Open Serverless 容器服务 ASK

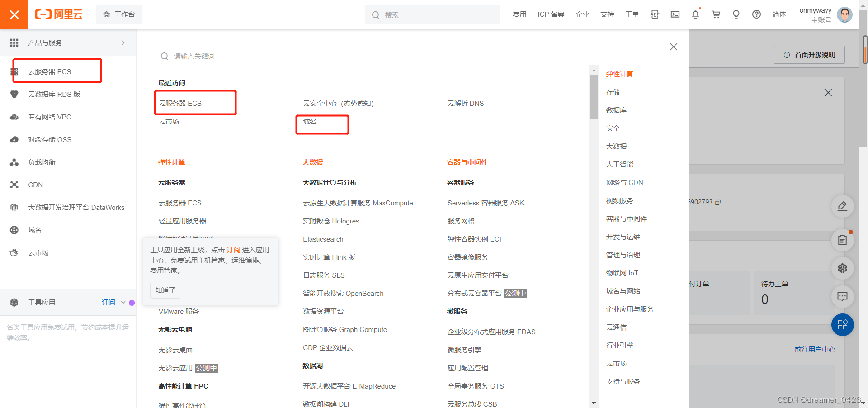click(486, 203)
